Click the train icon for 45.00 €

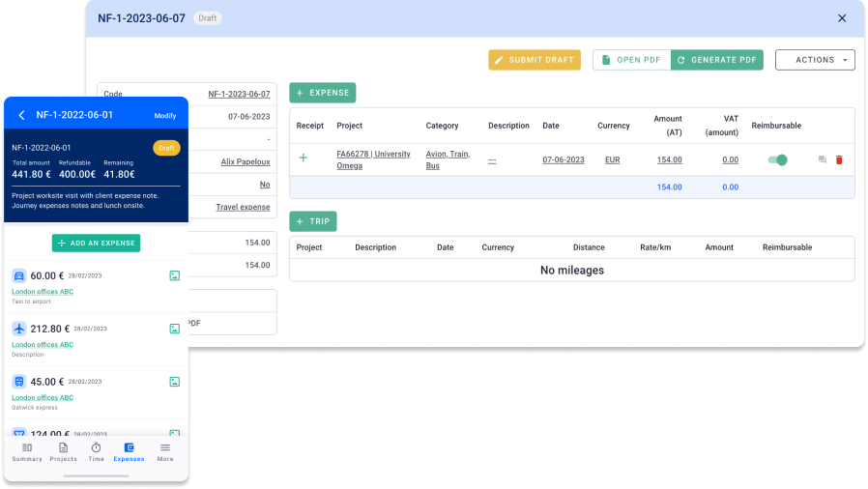click(x=18, y=382)
